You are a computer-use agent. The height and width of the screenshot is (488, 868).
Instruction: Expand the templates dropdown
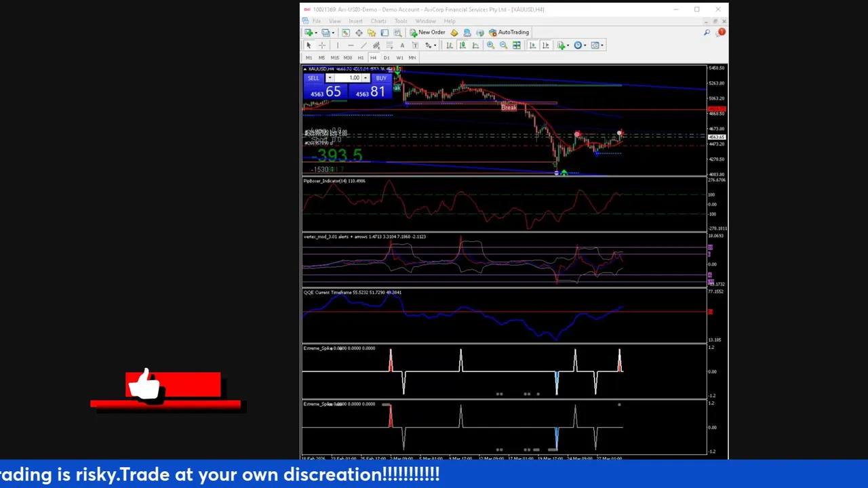tap(603, 45)
